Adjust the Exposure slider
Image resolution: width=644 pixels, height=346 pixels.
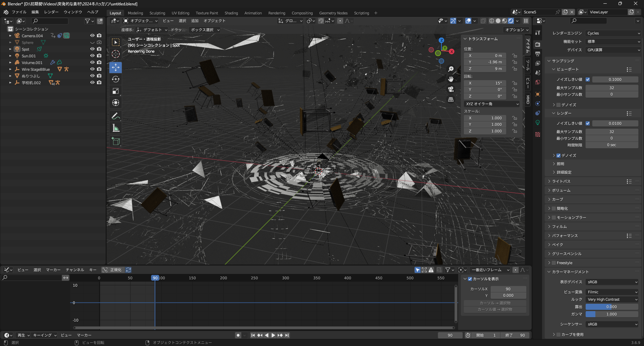(x=612, y=307)
